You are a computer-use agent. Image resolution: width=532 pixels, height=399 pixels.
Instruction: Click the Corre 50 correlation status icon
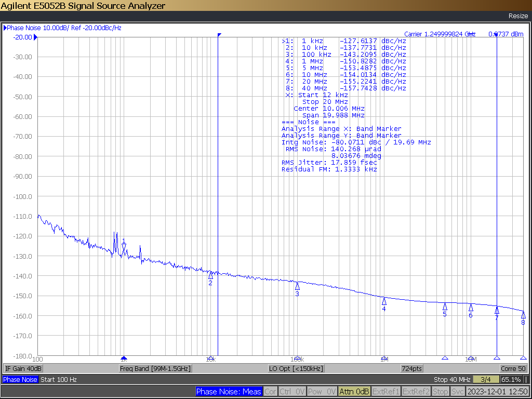click(513, 368)
